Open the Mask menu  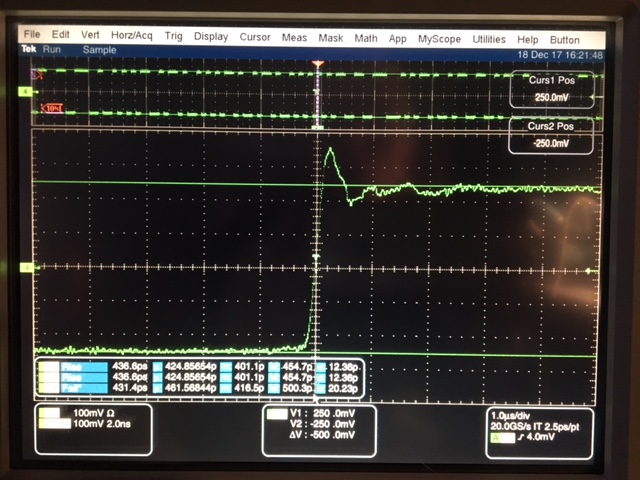click(331, 38)
